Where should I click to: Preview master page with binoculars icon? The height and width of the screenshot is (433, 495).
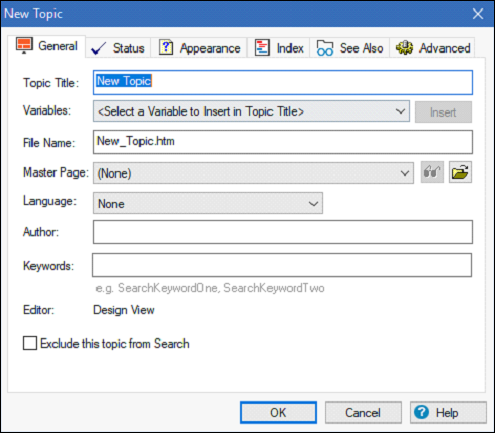432,172
